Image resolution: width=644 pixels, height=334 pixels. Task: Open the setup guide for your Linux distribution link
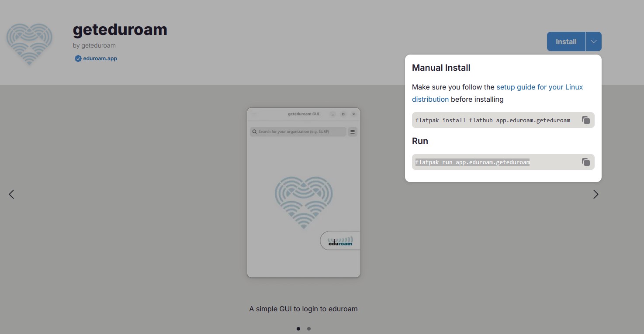tap(539, 87)
